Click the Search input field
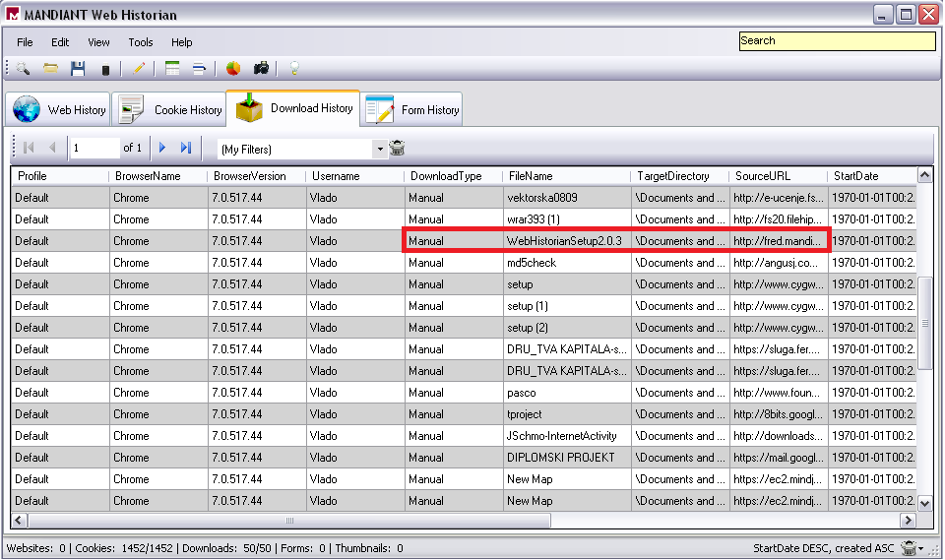The width and height of the screenshot is (945, 560). pos(836,41)
